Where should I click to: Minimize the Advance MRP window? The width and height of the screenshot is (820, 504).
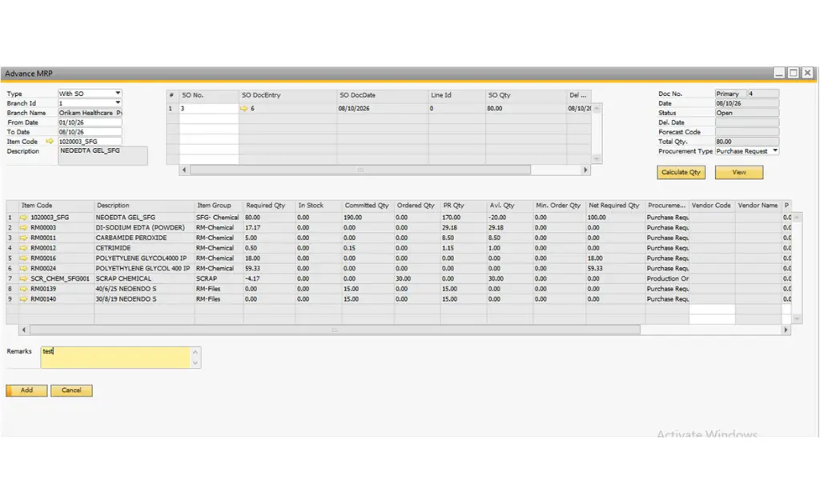[779, 73]
